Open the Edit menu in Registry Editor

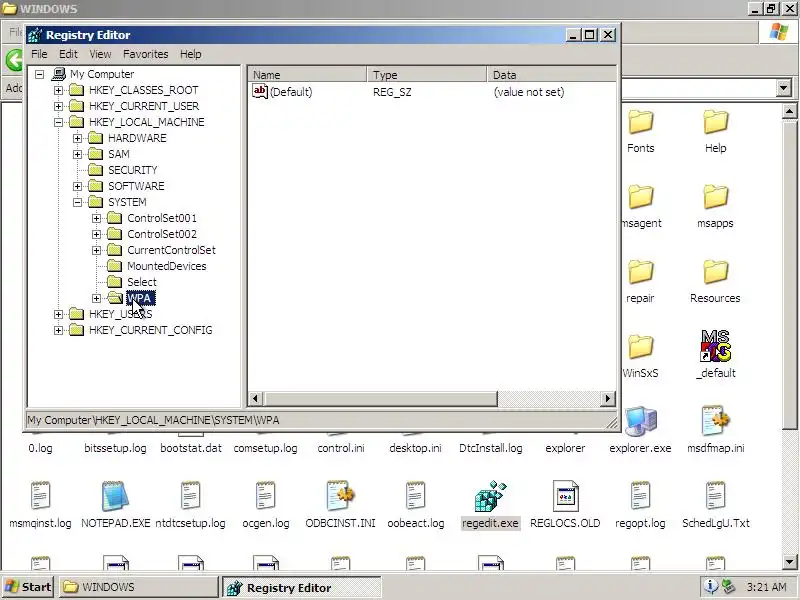tap(68, 54)
